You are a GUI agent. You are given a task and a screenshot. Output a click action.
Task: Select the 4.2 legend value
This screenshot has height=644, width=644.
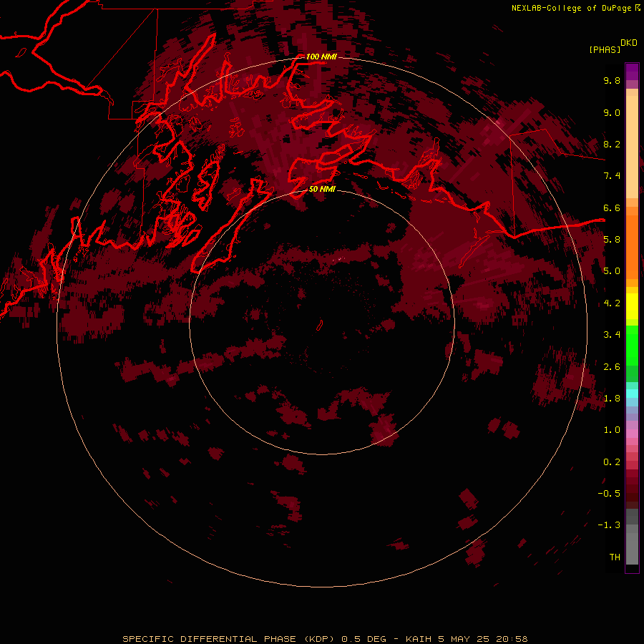pyautogui.click(x=612, y=303)
